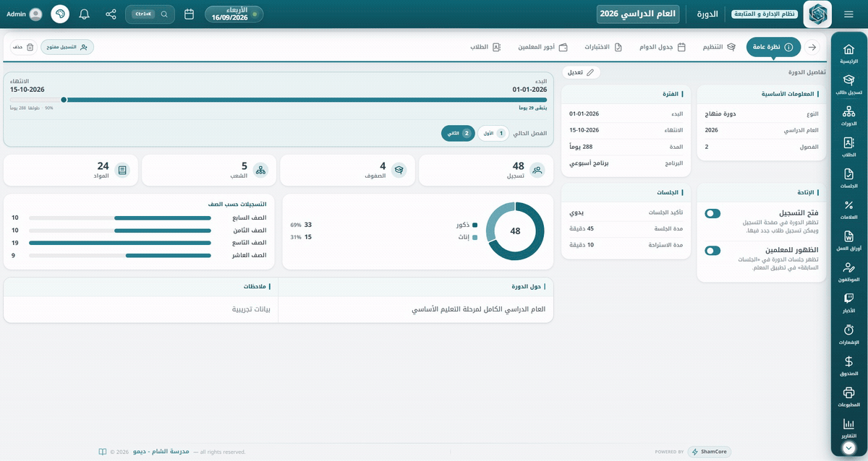Screen dimensions: 868x461
Task: Toggle فتح التسجيل open registration switch
Action: coord(712,214)
